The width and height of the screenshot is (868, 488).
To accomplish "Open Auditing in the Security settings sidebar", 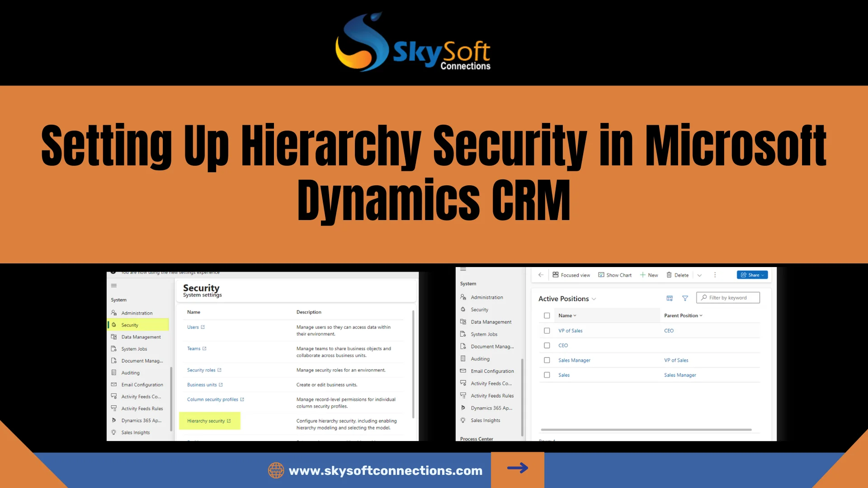I will pyautogui.click(x=126, y=373).
